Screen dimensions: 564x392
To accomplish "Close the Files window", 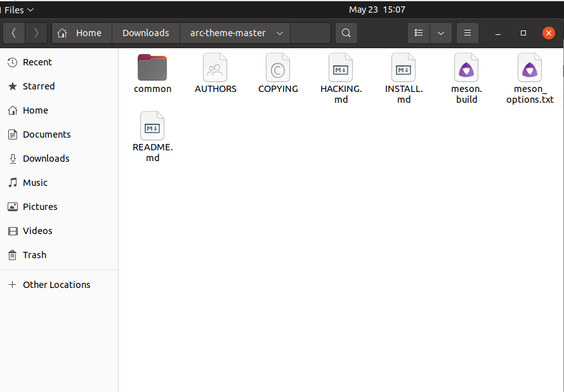I will point(549,33).
